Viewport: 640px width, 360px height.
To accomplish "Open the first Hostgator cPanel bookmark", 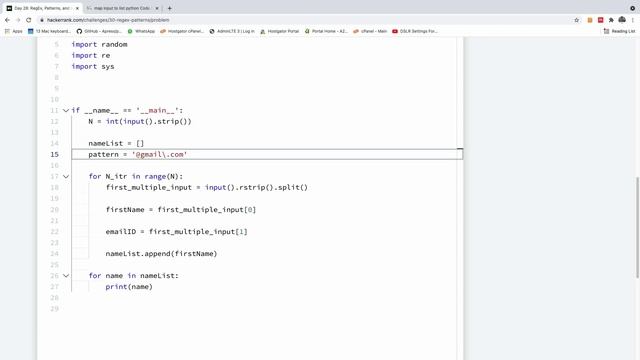I will point(182,31).
